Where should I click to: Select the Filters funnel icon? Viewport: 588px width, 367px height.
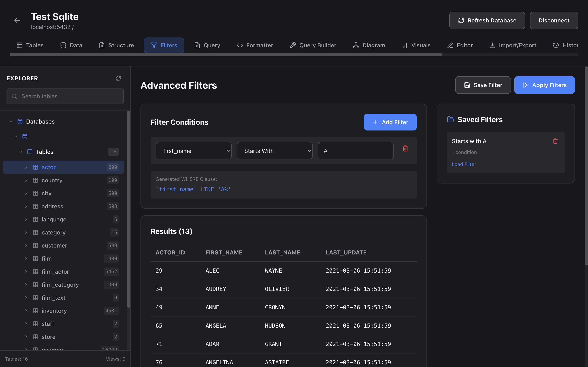pos(154,45)
